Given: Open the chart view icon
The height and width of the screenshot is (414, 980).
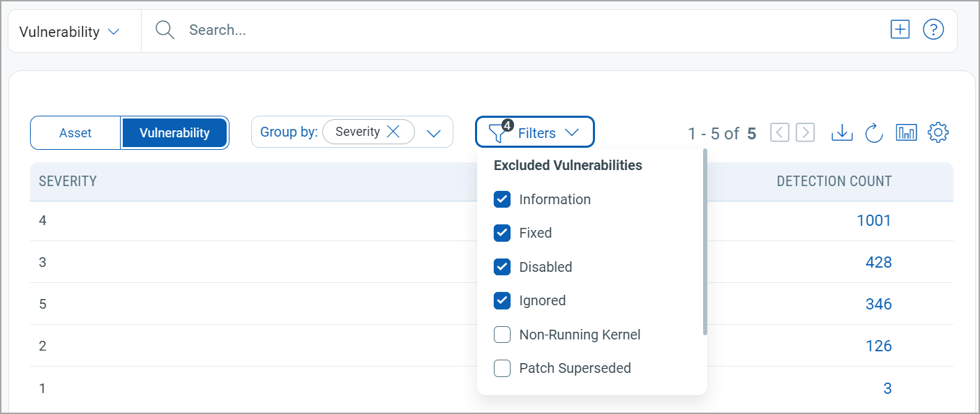Looking at the screenshot, I should coord(906,132).
